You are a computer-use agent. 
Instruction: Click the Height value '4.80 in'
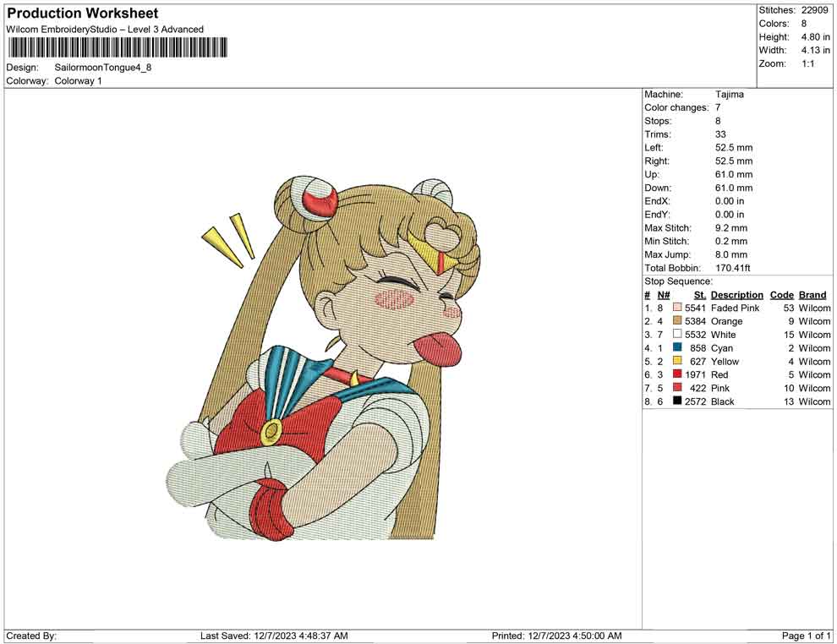pyautogui.click(x=816, y=37)
